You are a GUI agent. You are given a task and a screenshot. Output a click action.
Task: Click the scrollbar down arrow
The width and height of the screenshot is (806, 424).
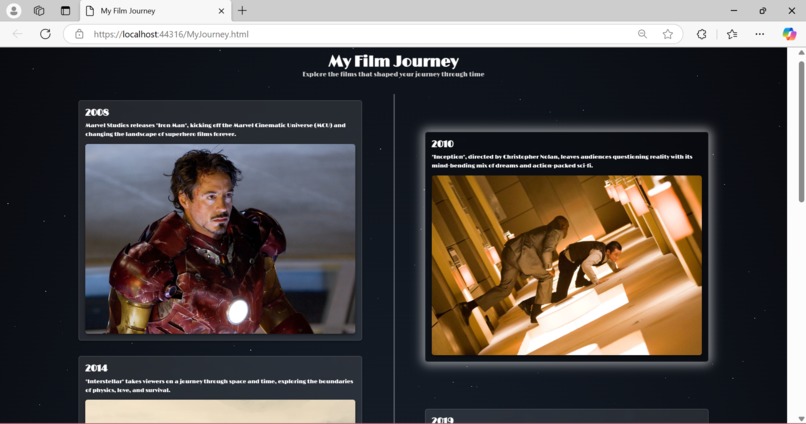coord(801,419)
